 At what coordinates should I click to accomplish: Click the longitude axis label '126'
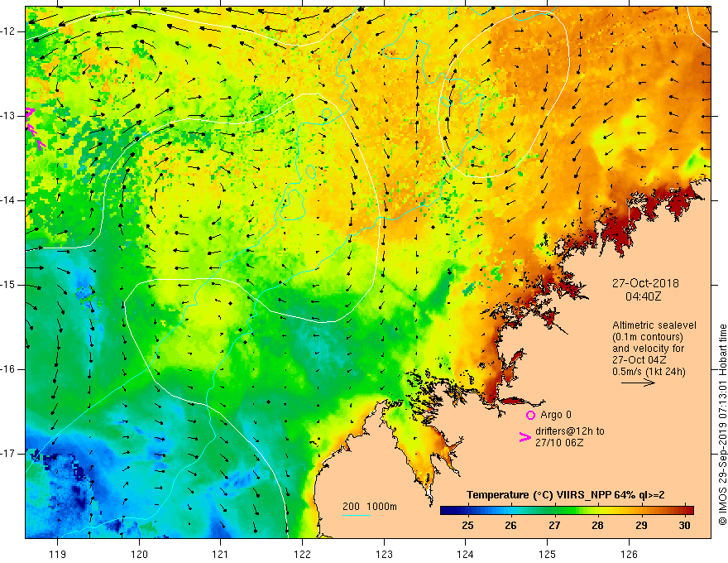629,554
